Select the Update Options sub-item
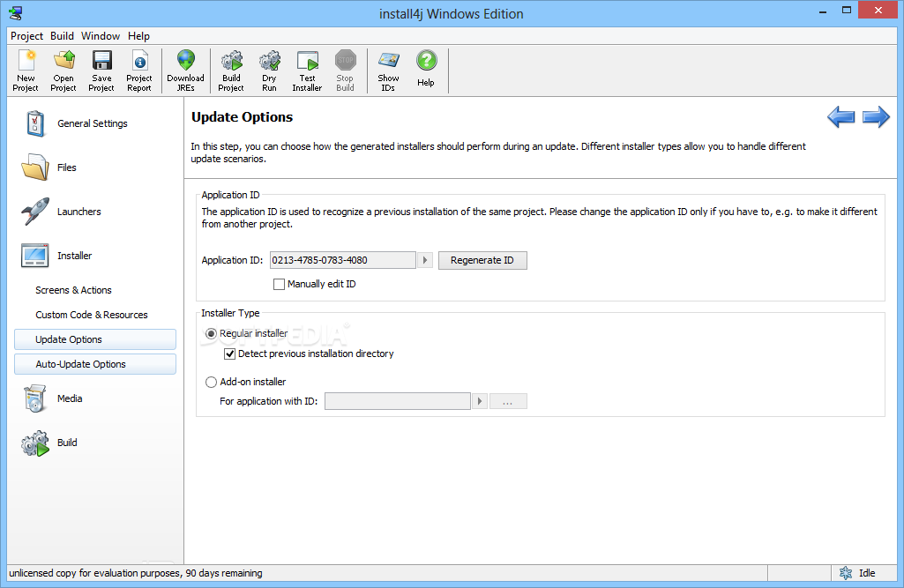Screen dimensions: 904x588 (x=95, y=339)
